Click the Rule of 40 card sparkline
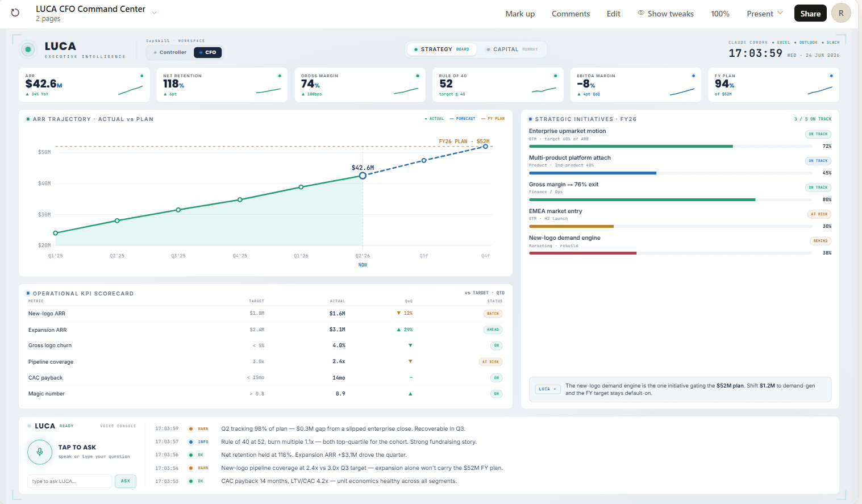This screenshot has width=862, height=504. 544,90
